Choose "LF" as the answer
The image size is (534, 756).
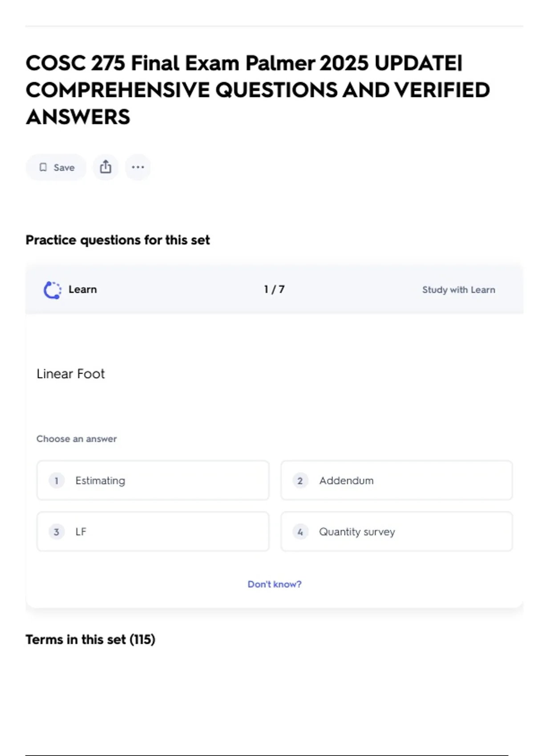pyautogui.click(x=153, y=532)
